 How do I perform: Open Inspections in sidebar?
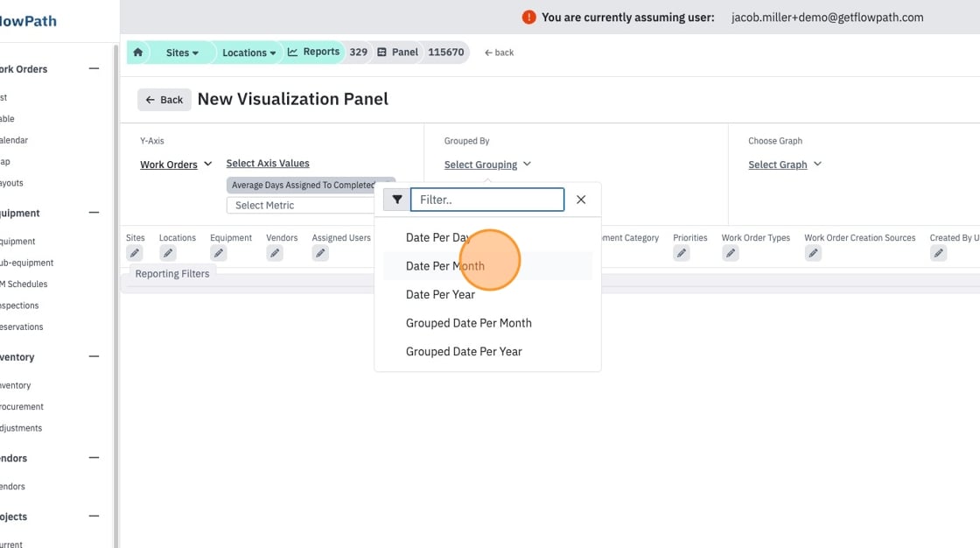pos(19,306)
